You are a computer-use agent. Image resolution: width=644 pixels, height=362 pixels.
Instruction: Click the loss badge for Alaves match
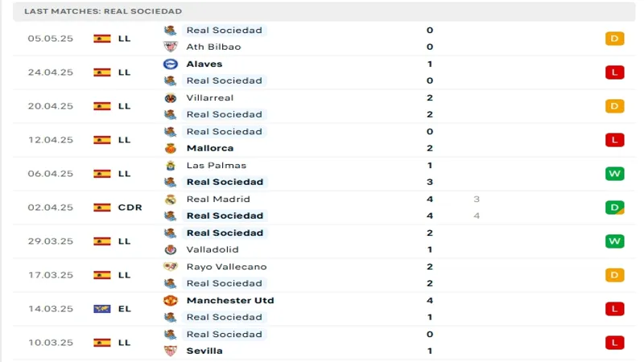tap(615, 72)
